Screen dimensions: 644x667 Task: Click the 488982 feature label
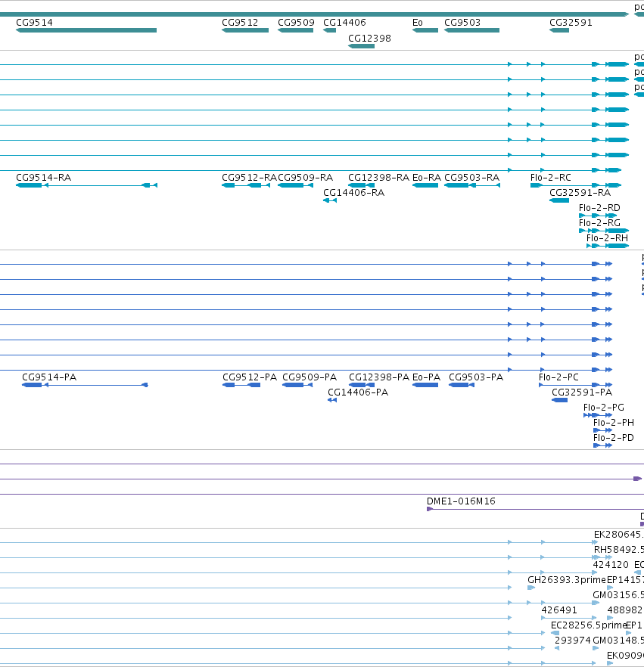click(x=625, y=610)
